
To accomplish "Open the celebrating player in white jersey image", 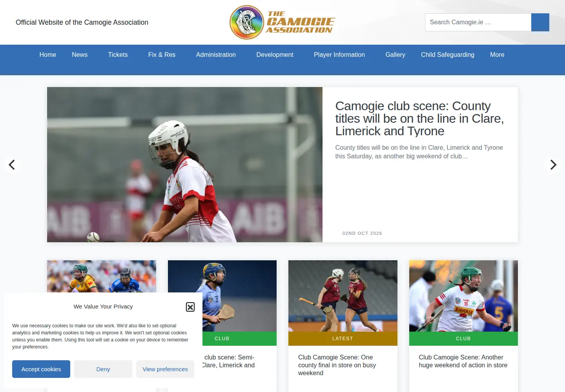I will pyautogui.click(x=463, y=296).
